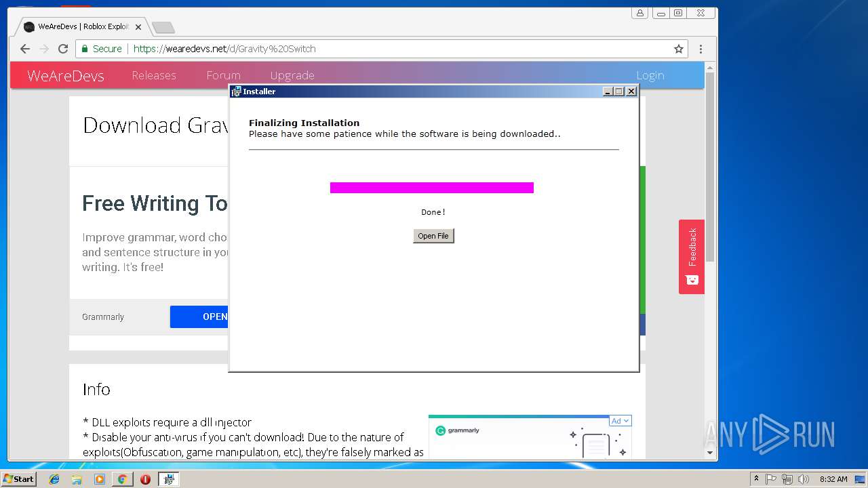Show hidden system tray icons
Viewport: 868px width, 488px height.
pyautogui.click(x=756, y=479)
